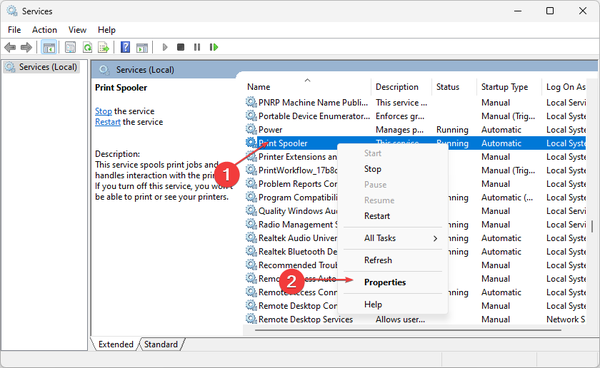Viewport: 600px width, 368px height.
Task: Click the Manual (Trig... cell of Portable Device row
Action: pyautogui.click(x=508, y=116)
